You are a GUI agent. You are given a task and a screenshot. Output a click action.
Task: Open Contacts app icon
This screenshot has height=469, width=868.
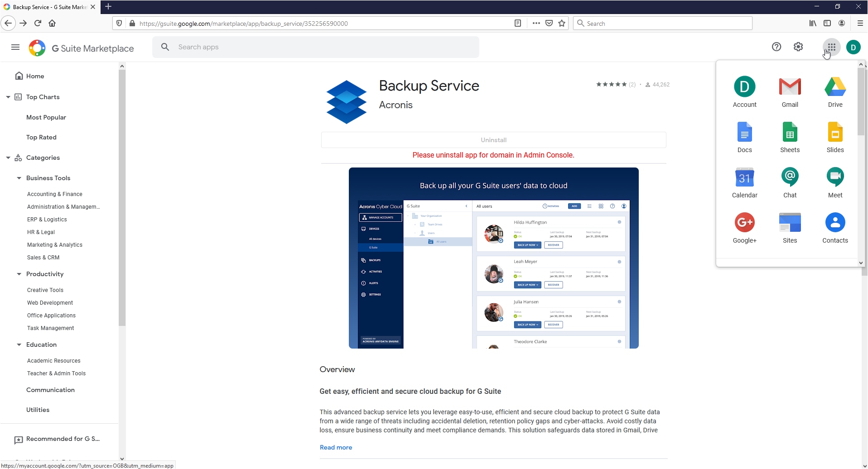click(835, 228)
